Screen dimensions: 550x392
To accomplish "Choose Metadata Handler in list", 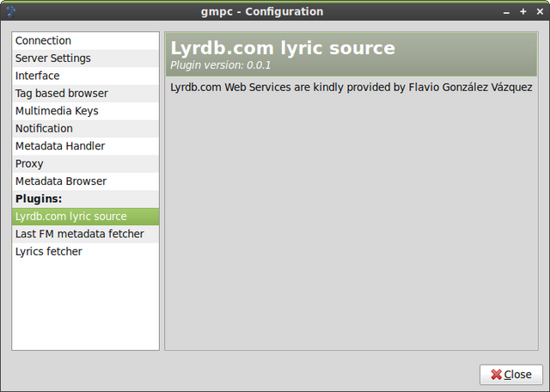I will coord(85,146).
